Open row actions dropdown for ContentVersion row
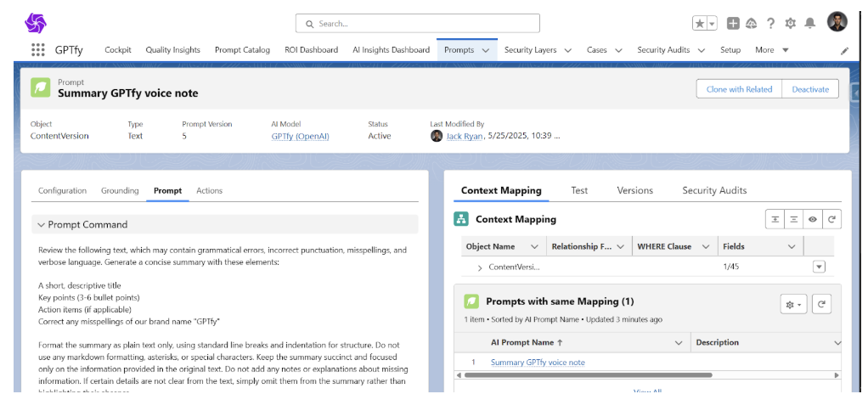The image size is (868, 394). (x=819, y=267)
